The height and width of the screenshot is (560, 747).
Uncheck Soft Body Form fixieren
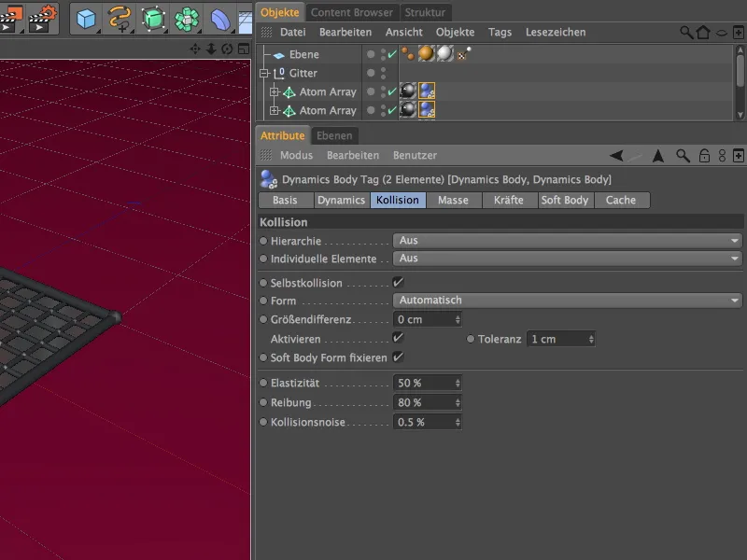(x=398, y=357)
